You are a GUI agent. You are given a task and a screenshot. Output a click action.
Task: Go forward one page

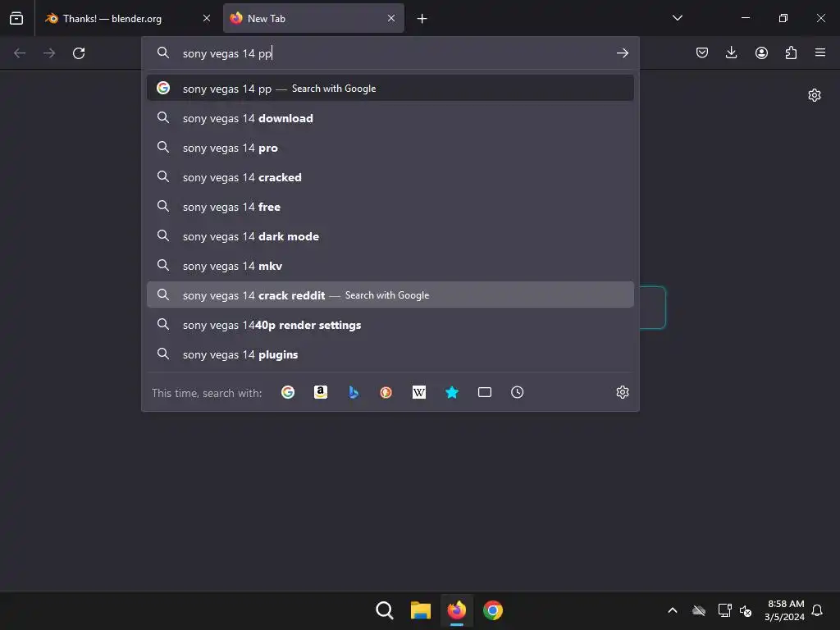pos(49,53)
